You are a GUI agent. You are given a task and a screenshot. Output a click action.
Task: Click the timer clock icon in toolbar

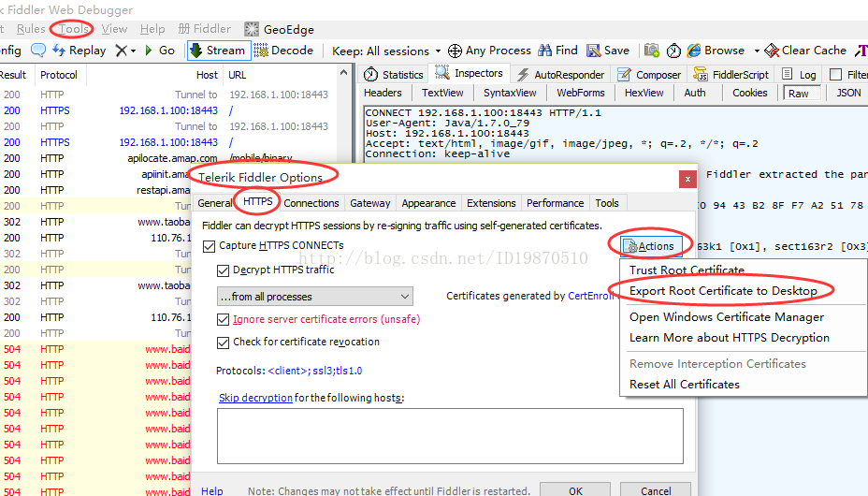pos(673,51)
